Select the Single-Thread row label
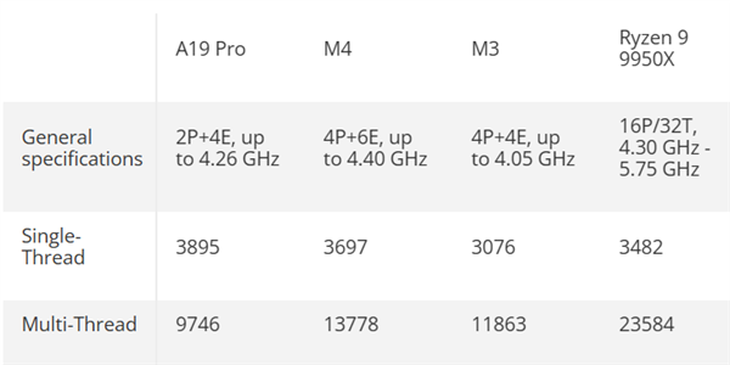This screenshot has height=365, width=730. tap(53, 247)
